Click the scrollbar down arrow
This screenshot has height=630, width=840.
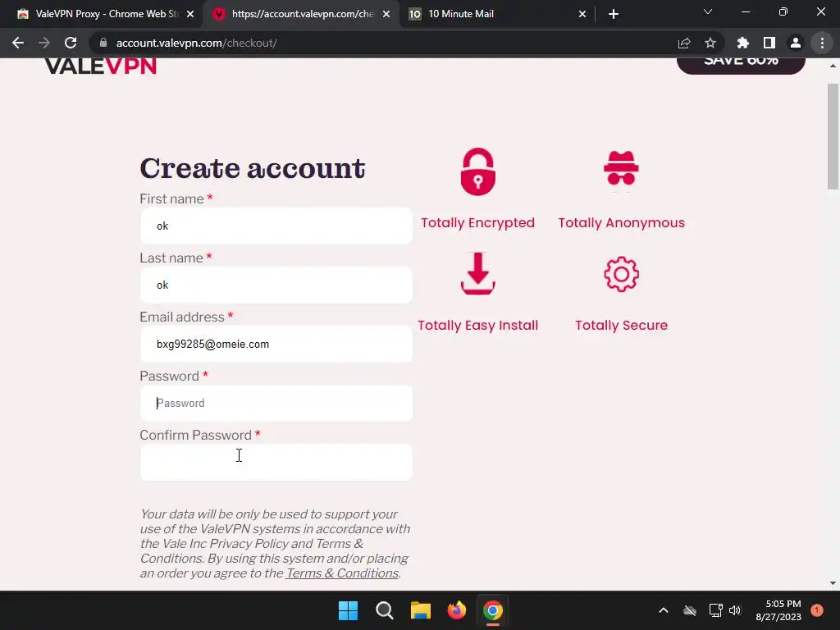833,583
